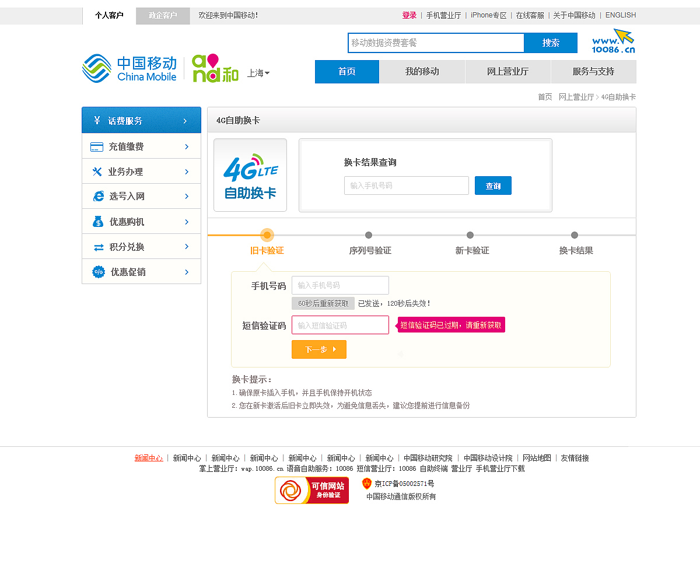Open iPhone专区 top link
Image resolution: width=700 pixels, height=588 pixels.
click(x=489, y=15)
